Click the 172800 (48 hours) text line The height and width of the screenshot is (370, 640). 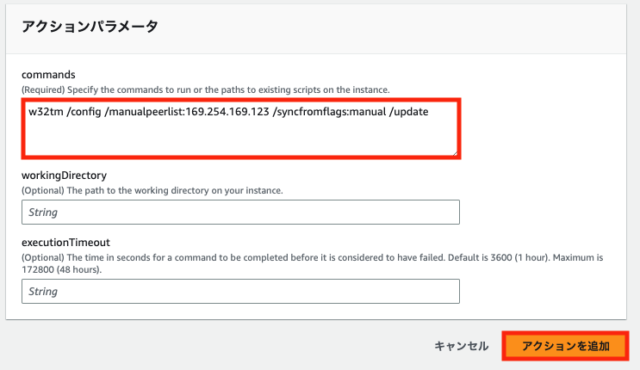(61, 270)
